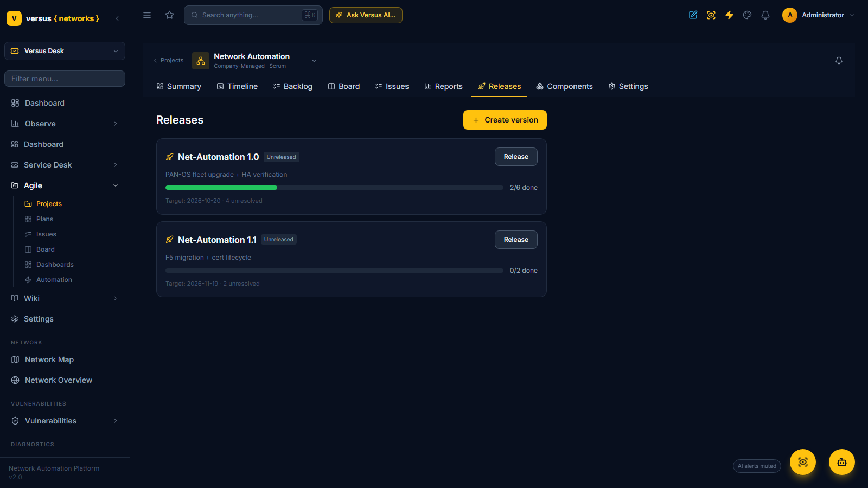The width and height of the screenshot is (868, 488).
Task: Open the floating robot assistant button
Action: (842, 462)
